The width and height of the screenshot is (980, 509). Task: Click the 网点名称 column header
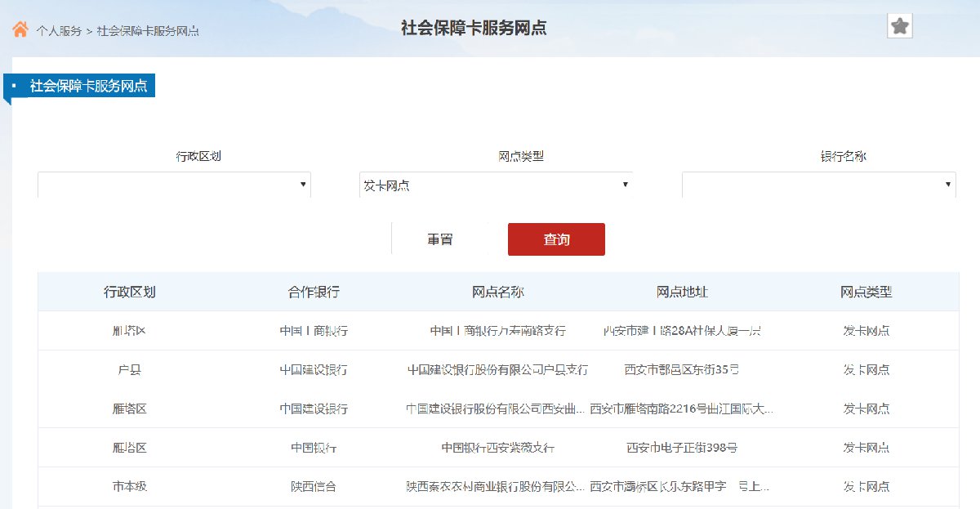[498, 292]
